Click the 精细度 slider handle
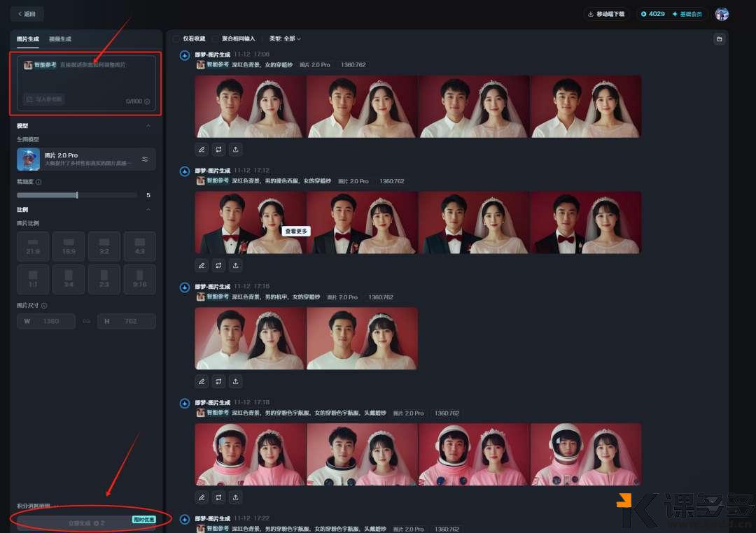Screen dimensions: 756x533 click(77, 195)
